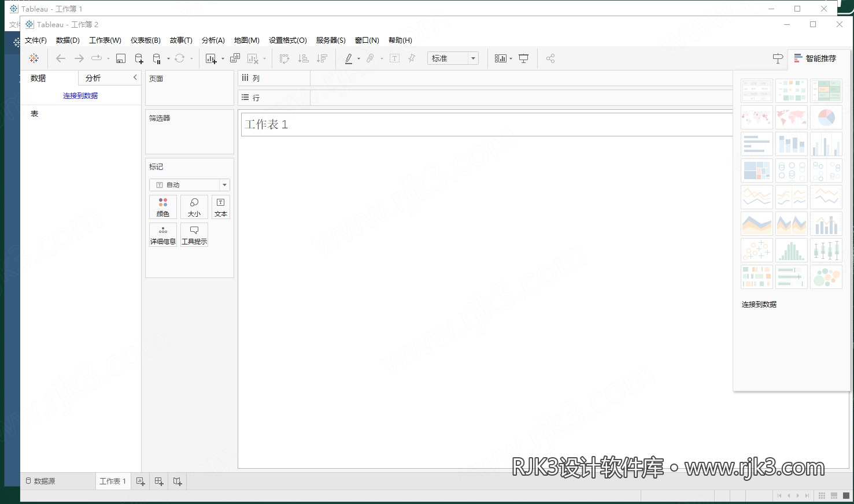Click the format pin icon beside 智能推荐
The image size is (854, 504).
pyautogui.click(x=778, y=58)
